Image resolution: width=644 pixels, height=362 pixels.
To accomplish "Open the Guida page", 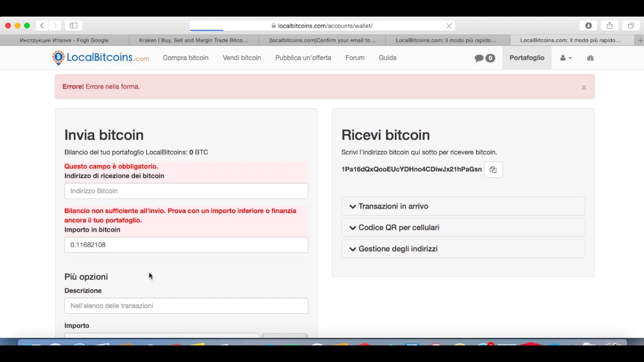I will tap(387, 58).
